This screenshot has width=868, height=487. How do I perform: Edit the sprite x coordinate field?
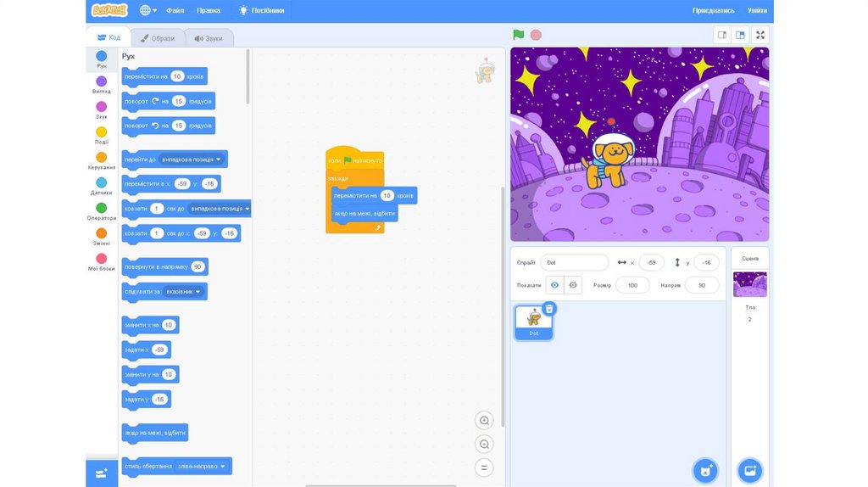(652, 263)
